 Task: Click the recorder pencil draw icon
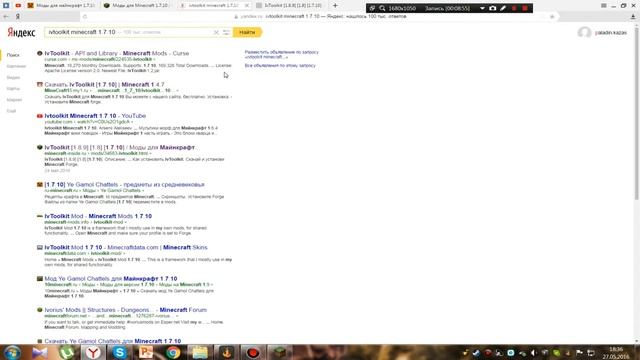(x=503, y=8)
